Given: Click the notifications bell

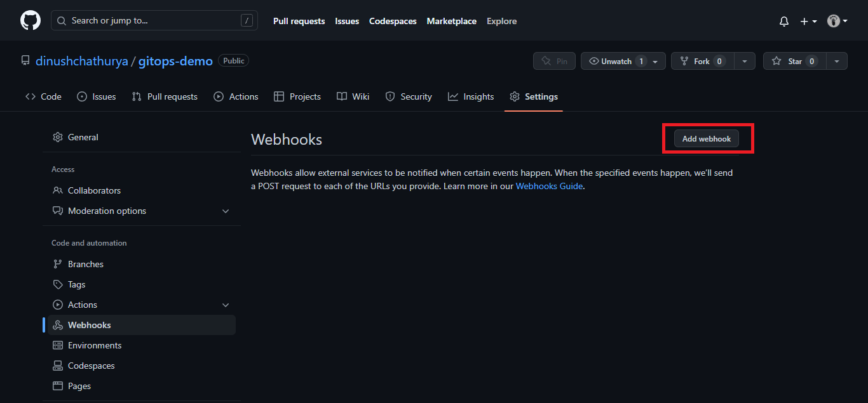Looking at the screenshot, I should [783, 21].
